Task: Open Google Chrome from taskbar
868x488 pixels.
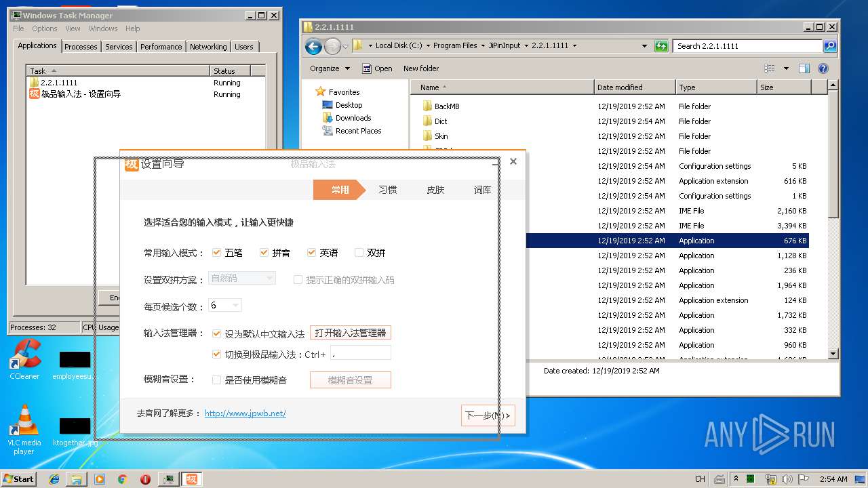Action: pyautogui.click(x=122, y=479)
